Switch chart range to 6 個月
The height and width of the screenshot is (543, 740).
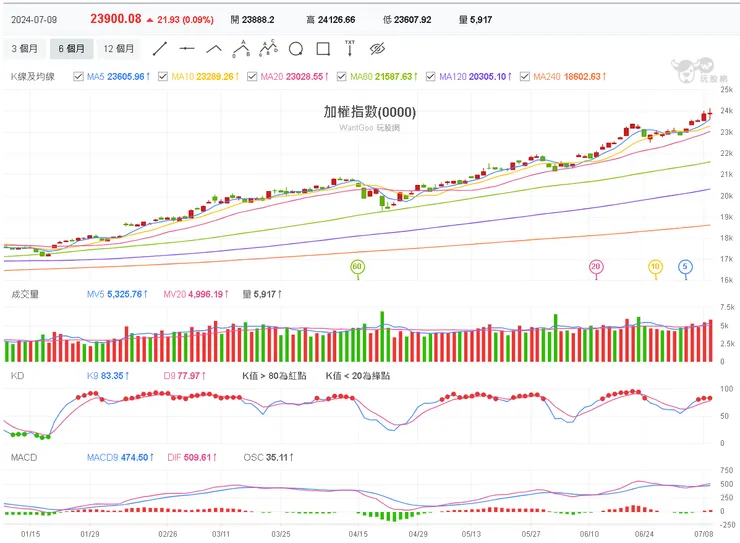pos(71,49)
